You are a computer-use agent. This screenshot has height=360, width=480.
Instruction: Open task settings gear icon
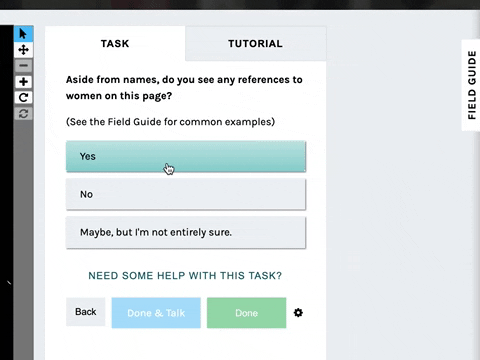pos(298,313)
